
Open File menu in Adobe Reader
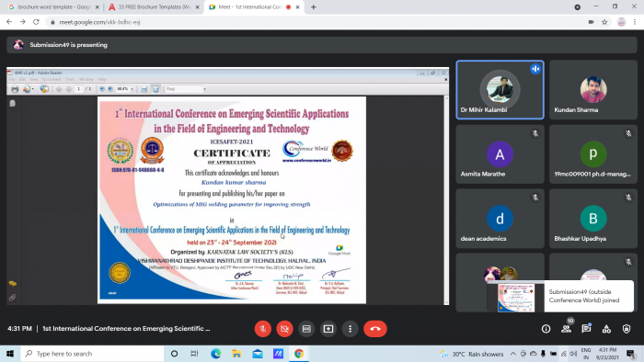[12, 79]
